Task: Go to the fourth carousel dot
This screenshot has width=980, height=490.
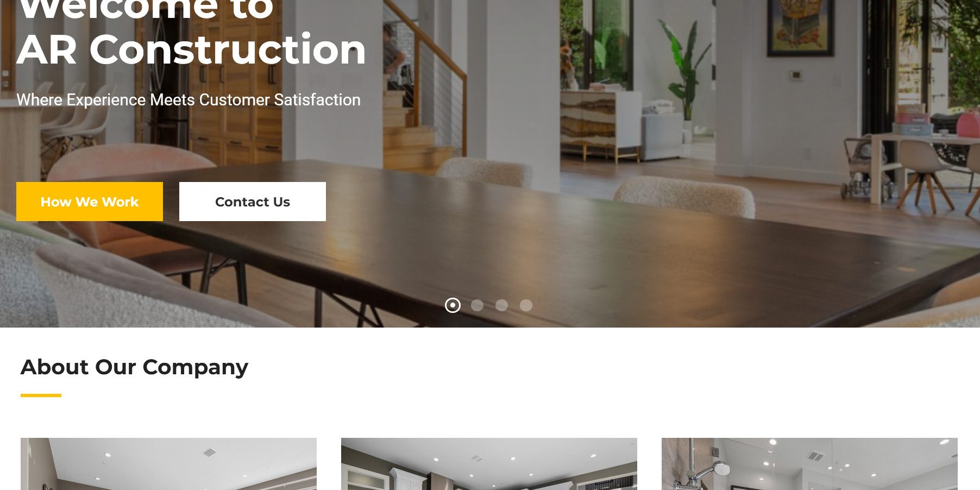Action: [x=526, y=305]
